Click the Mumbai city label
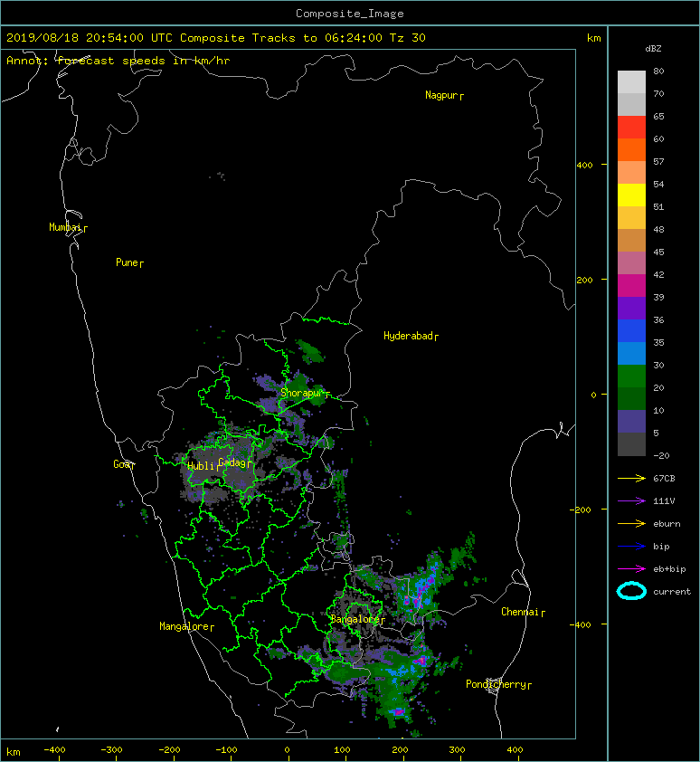This screenshot has height=762, width=700. click(x=68, y=227)
